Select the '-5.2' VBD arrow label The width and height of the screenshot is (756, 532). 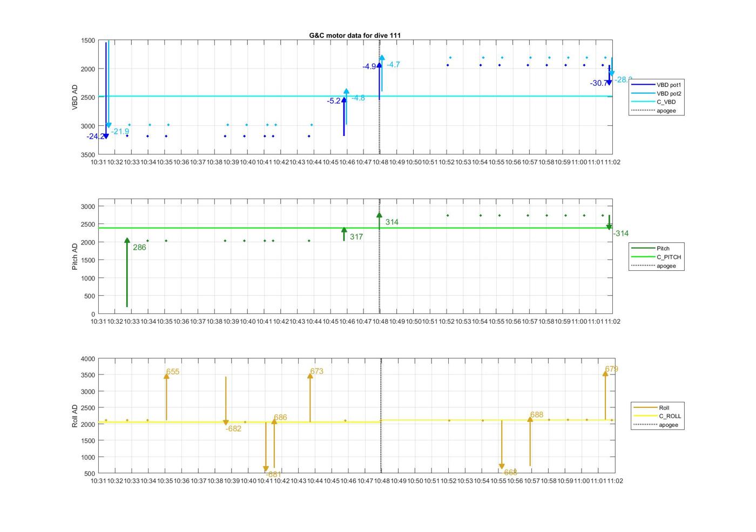point(334,101)
